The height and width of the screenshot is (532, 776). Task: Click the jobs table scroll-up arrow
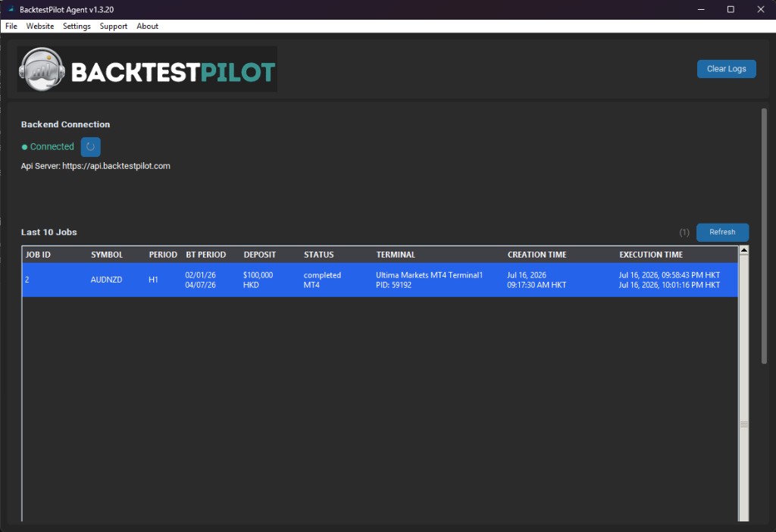click(x=743, y=250)
